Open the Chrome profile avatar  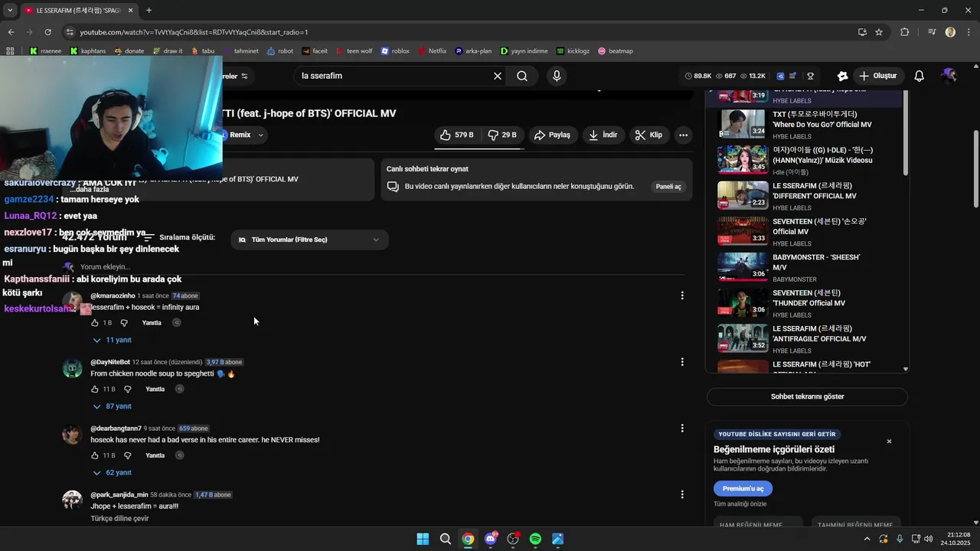point(950,32)
